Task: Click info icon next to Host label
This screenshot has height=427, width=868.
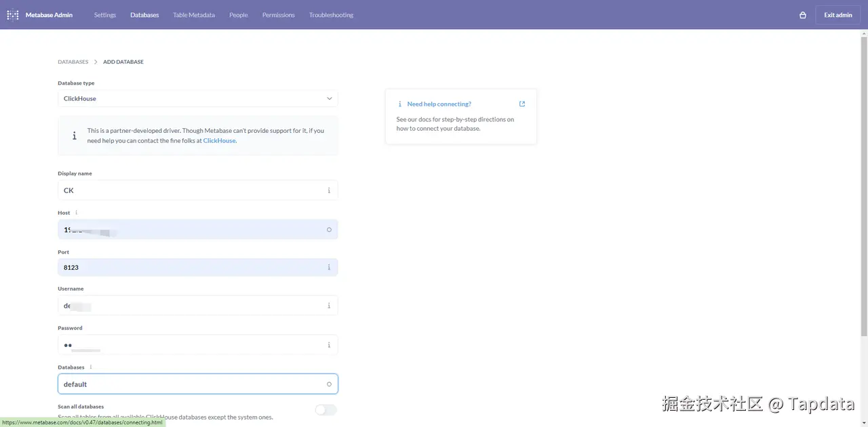Action: [76, 213]
